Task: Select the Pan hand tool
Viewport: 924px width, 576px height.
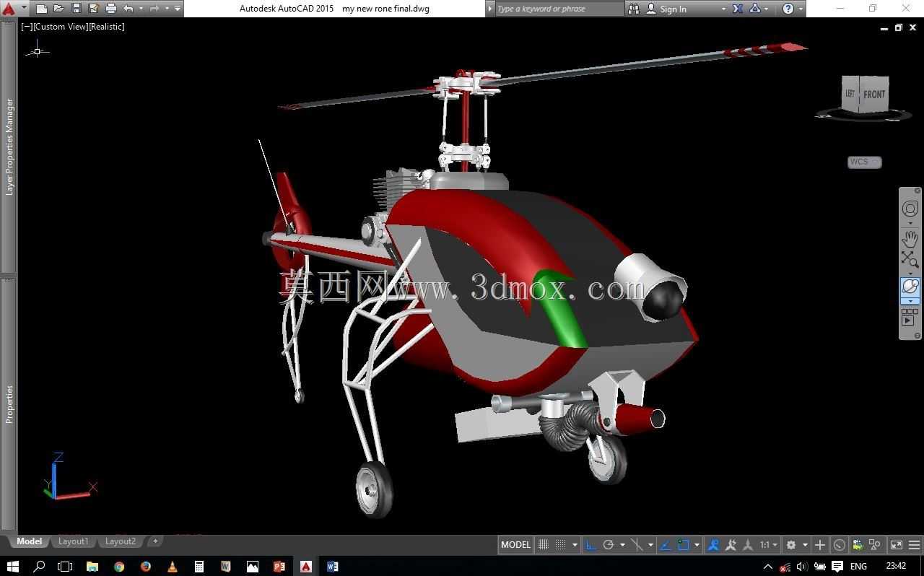Action: [x=910, y=237]
